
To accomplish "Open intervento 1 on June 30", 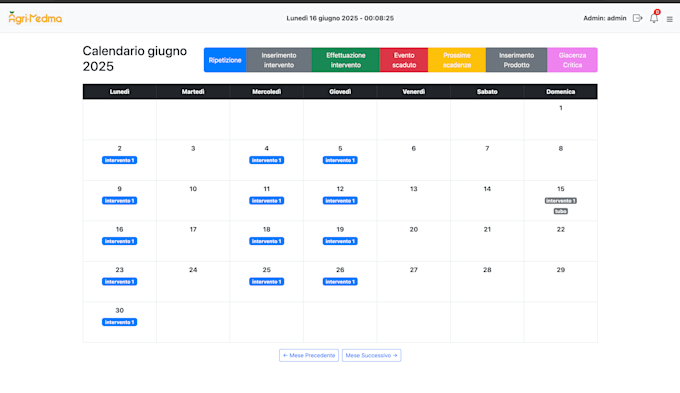I will [x=119, y=322].
